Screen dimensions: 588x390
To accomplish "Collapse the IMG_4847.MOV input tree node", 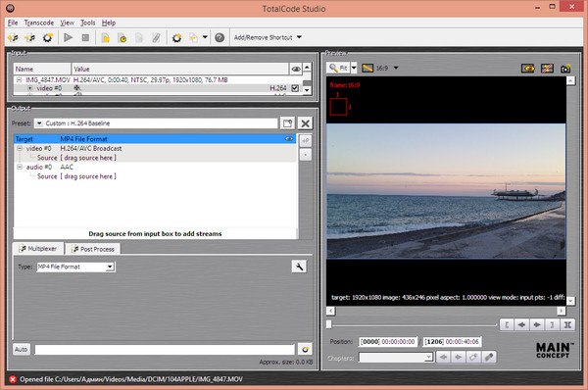I will (x=20, y=80).
